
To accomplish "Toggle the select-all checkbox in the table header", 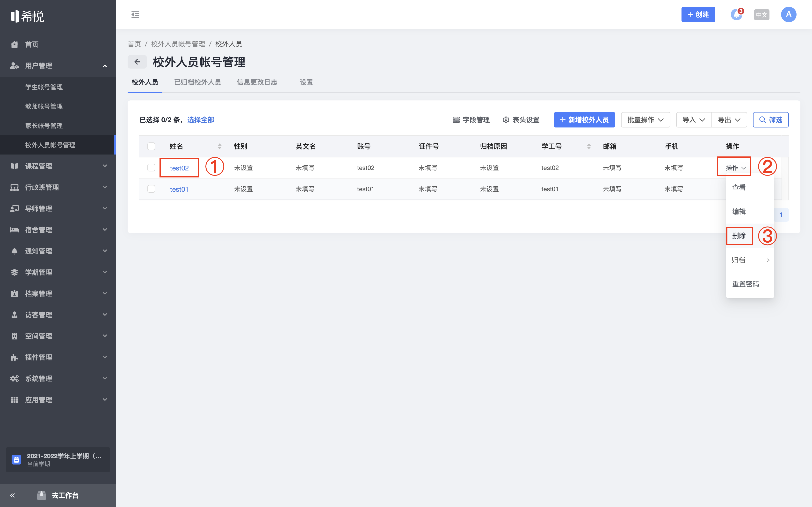I will (151, 146).
